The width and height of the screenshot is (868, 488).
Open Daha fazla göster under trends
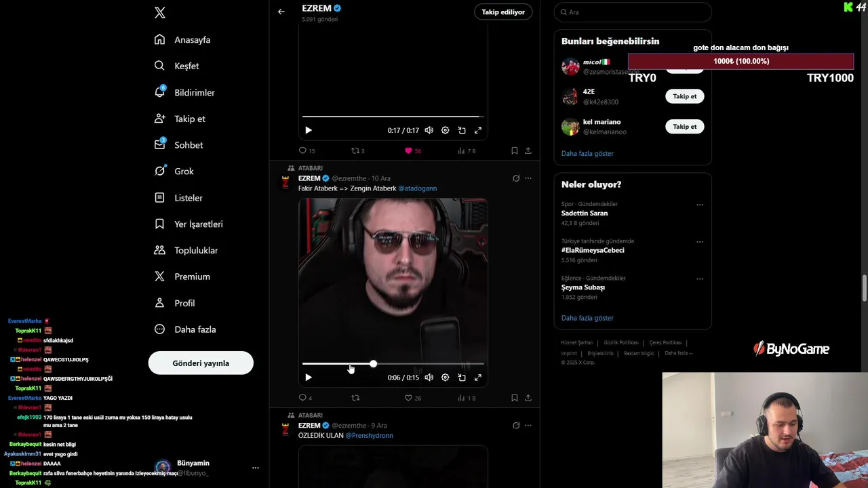click(x=587, y=318)
